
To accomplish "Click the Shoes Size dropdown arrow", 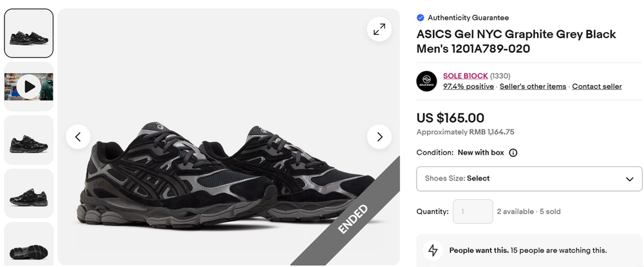I will (x=629, y=179).
